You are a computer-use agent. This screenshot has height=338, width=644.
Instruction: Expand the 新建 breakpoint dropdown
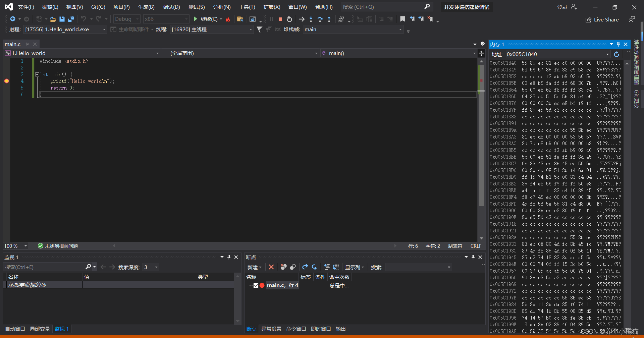point(254,267)
